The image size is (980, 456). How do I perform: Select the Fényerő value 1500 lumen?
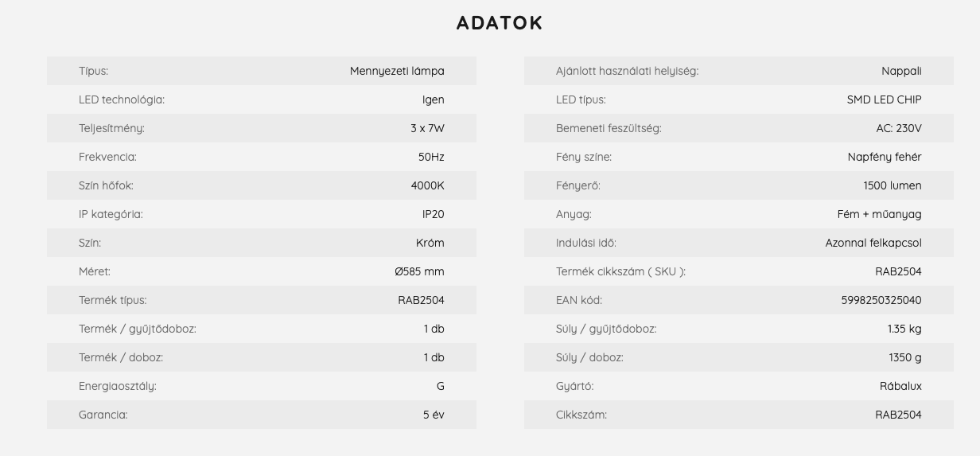(892, 185)
